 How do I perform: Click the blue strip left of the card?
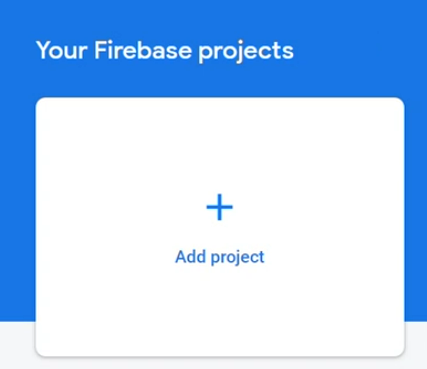(x=18, y=207)
